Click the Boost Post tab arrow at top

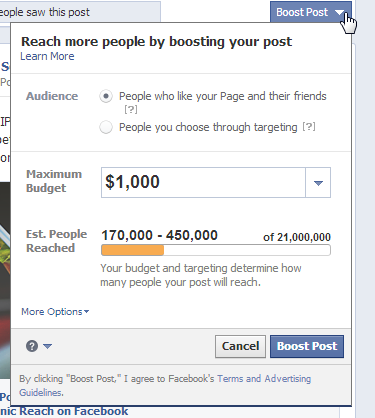(x=339, y=12)
